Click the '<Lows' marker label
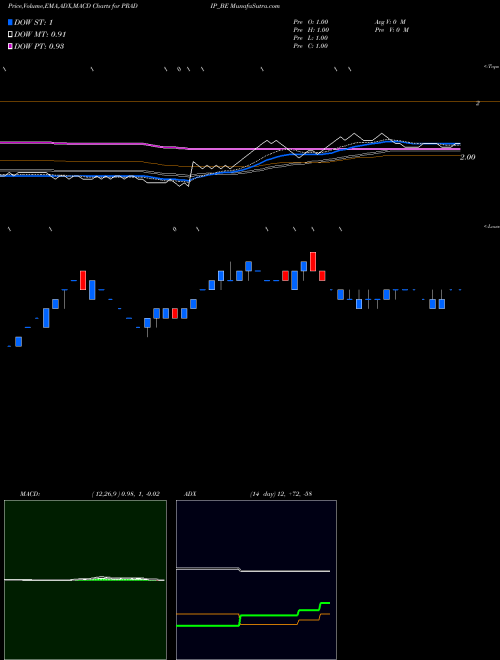This screenshot has width=500, height=660. pos(492,226)
